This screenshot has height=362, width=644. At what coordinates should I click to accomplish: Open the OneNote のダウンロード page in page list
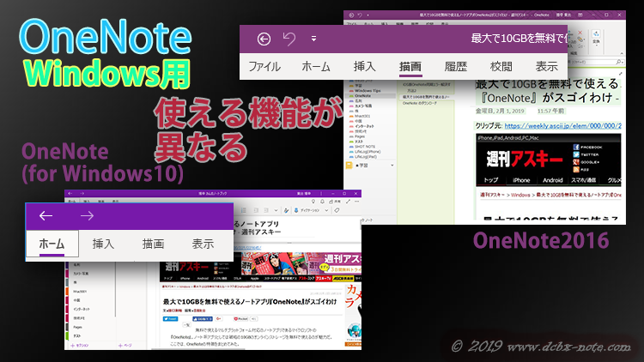(420, 104)
